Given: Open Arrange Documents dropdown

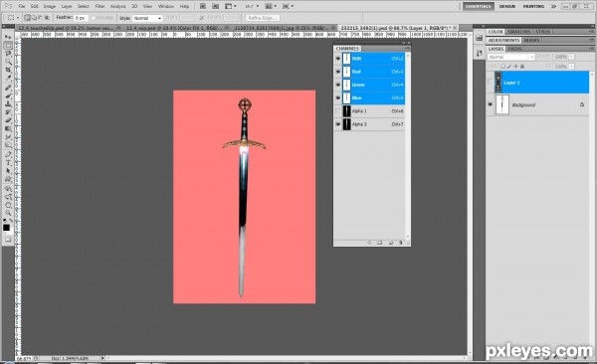Looking at the screenshot, I should click(271, 7).
